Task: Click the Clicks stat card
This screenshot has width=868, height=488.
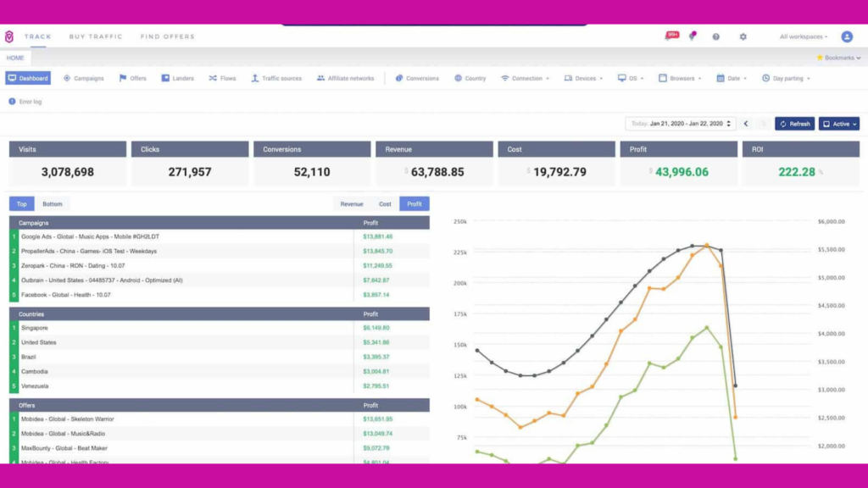Action: point(190,164)
